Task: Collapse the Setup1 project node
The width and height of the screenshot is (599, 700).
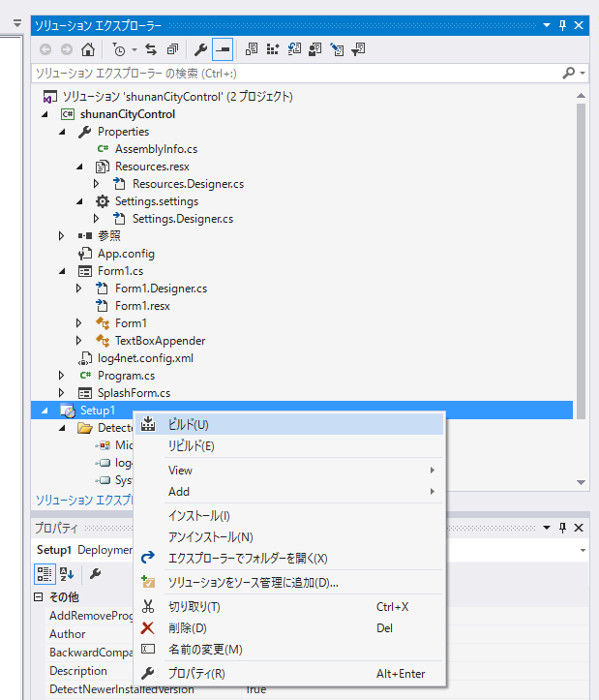Action: [45, 411]
